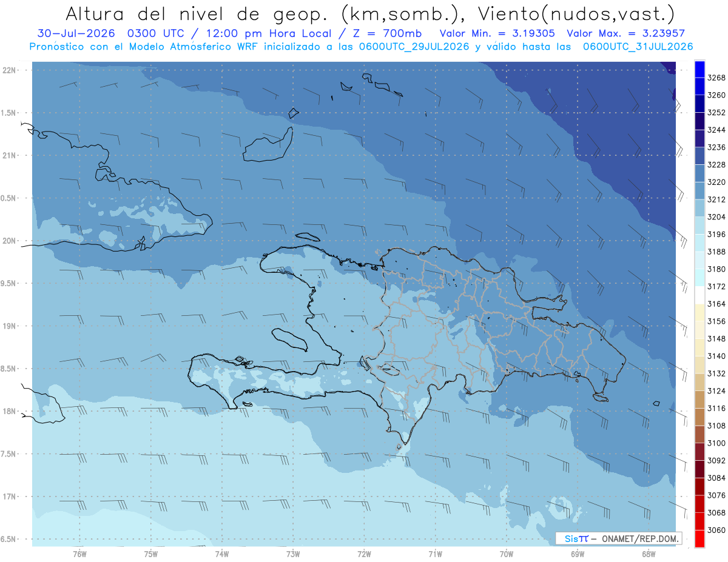Click the '22N' latitude axis label
This screenshot has height=562, width=728.
pos(9,70)
